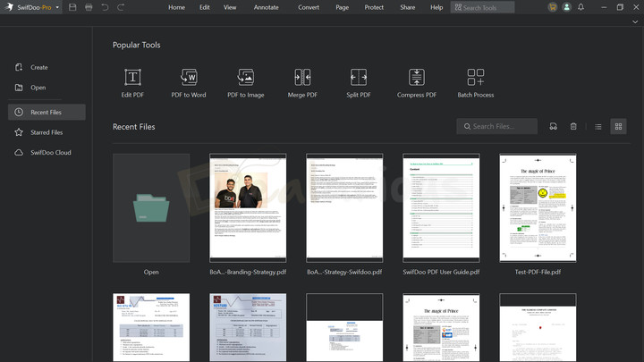The image size is (644, 362).
Task: Open the Page menu
Action: tap(342, 7)
